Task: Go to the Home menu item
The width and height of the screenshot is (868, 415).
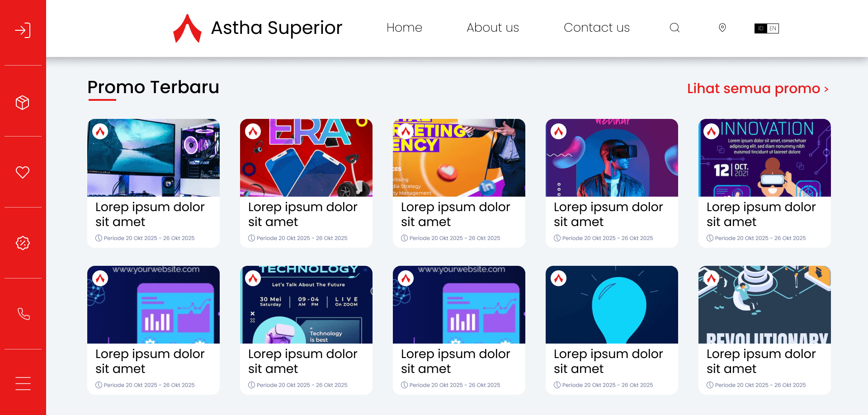Action: (x=404, y=28)
